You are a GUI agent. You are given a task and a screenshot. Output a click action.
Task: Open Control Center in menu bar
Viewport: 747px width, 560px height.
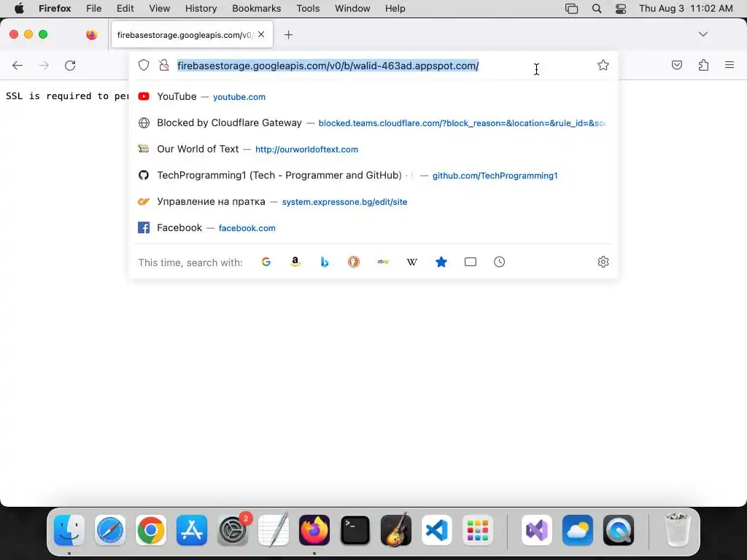click(620, 9)
